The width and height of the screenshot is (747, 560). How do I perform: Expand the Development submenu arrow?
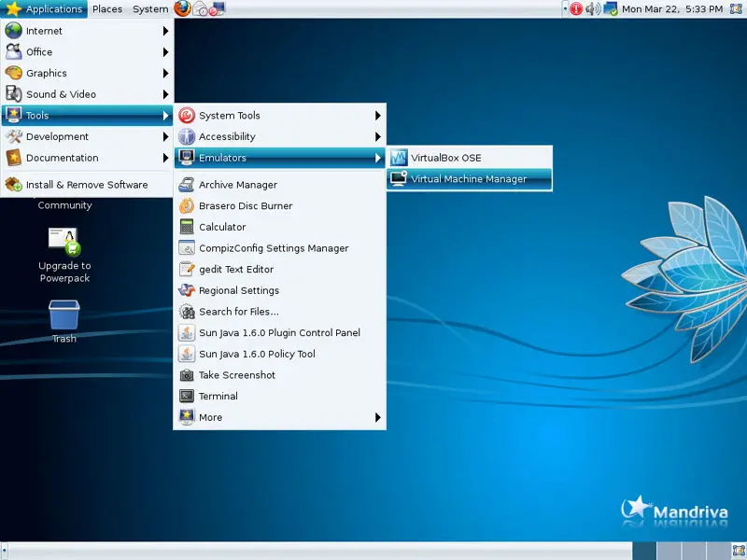(165, 136)
